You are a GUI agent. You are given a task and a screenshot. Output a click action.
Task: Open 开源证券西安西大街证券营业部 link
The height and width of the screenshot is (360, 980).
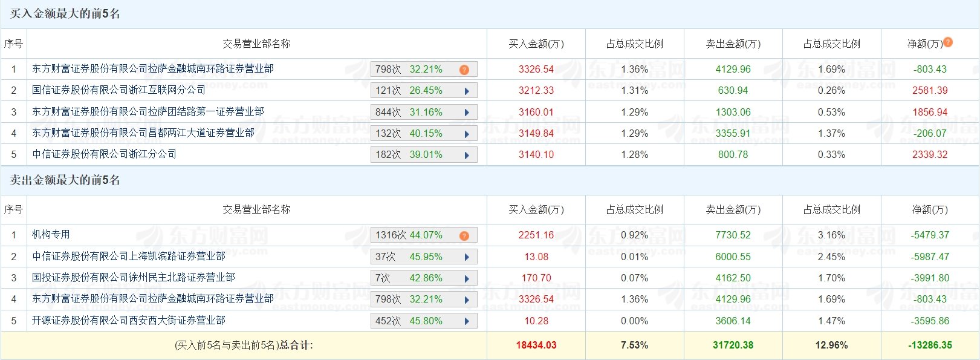click(x=129, y=320)
